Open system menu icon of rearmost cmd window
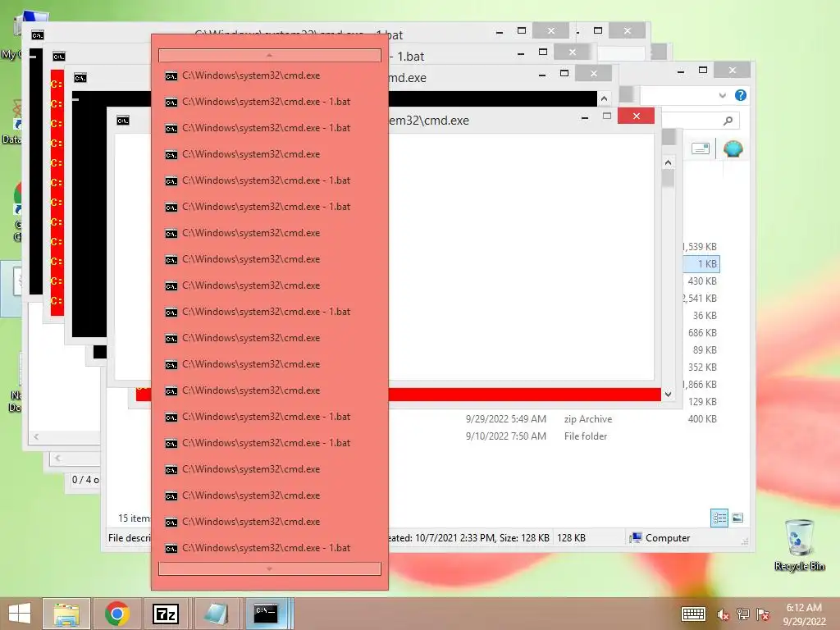840x630 pixels. tap(37, 35)
